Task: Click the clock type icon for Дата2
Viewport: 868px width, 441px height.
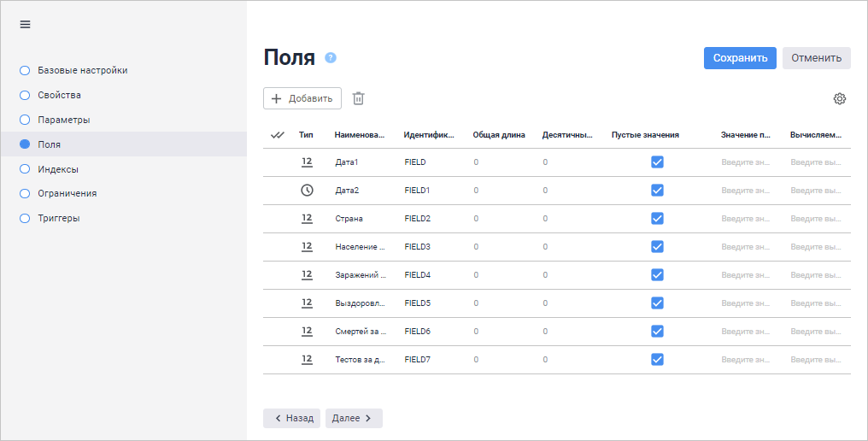Action: [x=307, y=191]
